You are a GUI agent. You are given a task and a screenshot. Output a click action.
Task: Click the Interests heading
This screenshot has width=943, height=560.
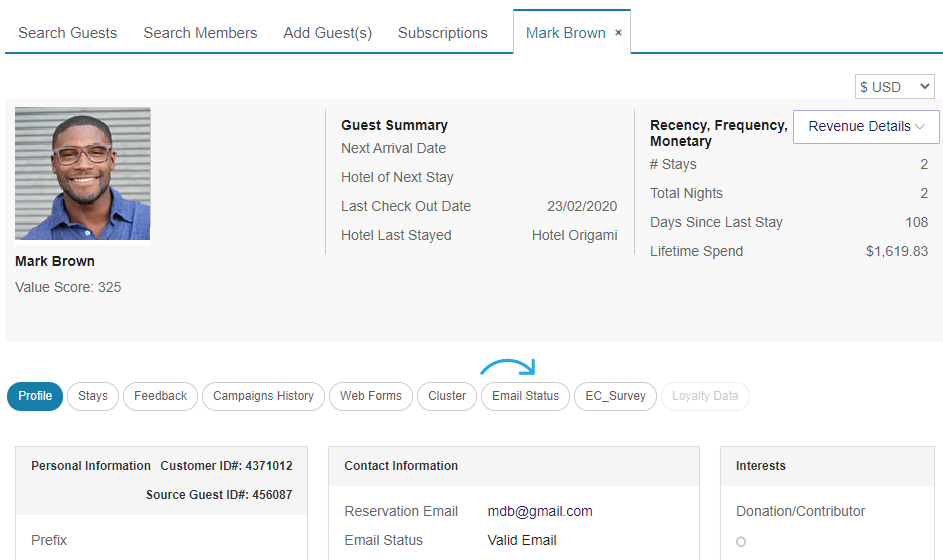point(761,466)
